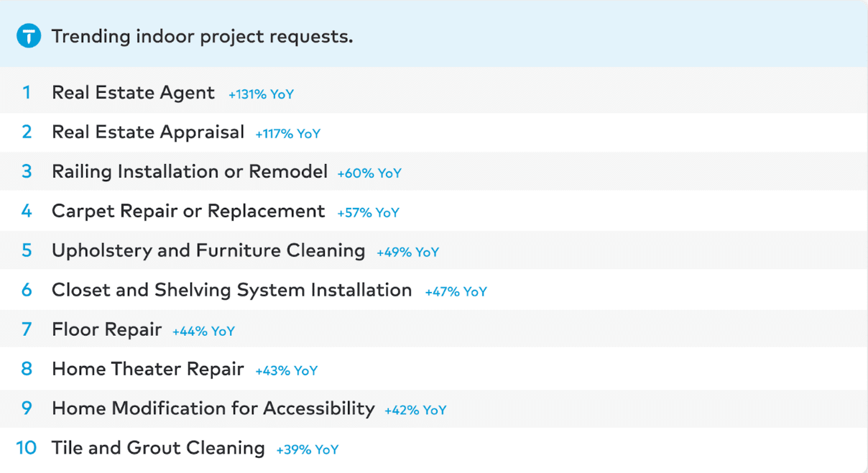The height and width of the screenshot is (473, 868).
Task: Select Carpet Repair or Replacement
Action: pyautogui.click(x=188, y=211)
